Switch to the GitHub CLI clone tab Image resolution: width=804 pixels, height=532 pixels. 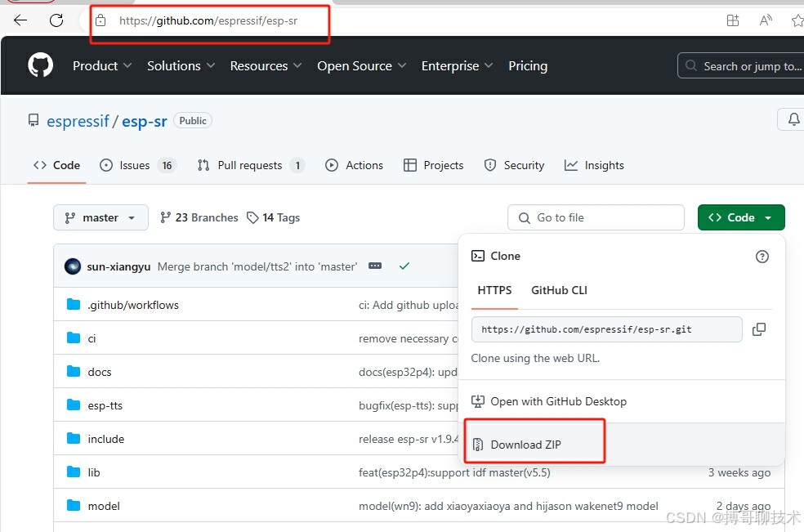click(x=559, y=290)
